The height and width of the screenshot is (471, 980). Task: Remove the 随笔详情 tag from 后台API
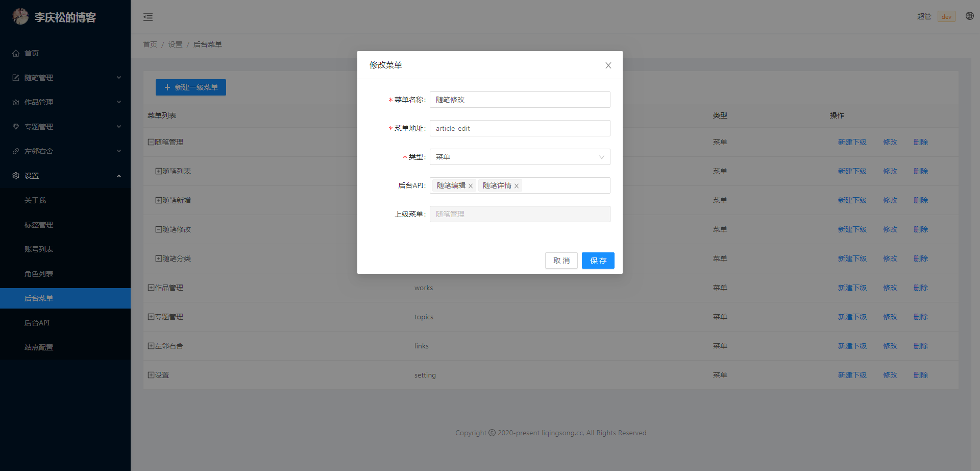[517, 186]
